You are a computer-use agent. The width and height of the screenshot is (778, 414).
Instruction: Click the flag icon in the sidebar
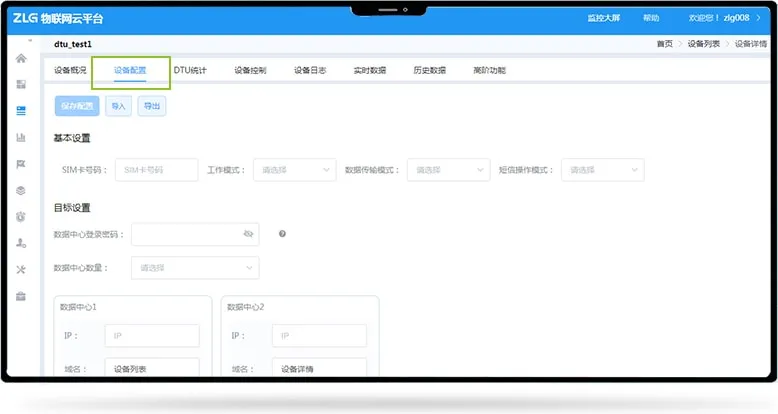tap(21, 164)
